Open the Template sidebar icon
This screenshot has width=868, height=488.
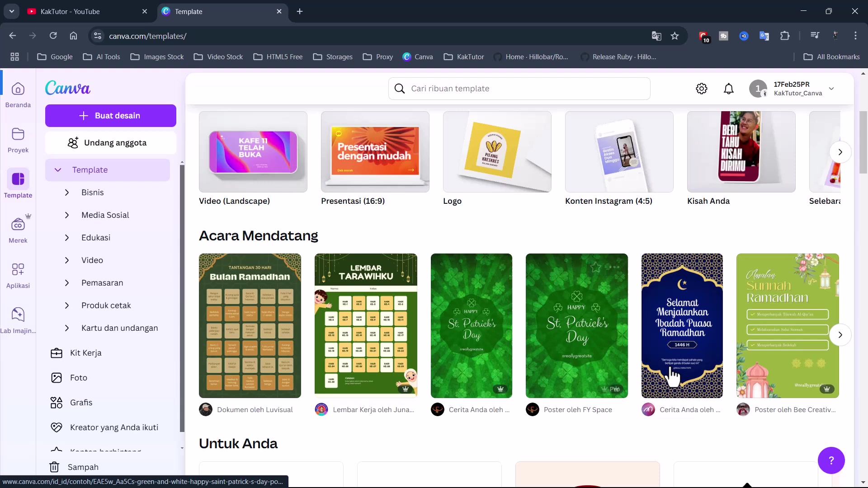pos(18,183)
